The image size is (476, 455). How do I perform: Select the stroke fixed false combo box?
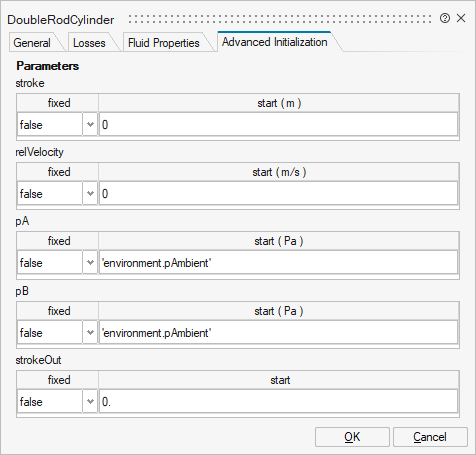[x=57, y=124]
